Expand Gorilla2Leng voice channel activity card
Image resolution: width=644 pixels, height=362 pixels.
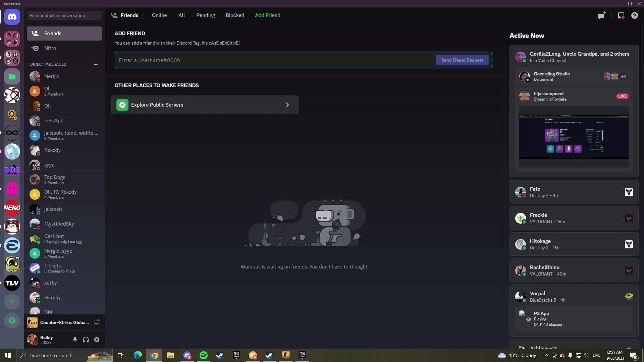574,57
